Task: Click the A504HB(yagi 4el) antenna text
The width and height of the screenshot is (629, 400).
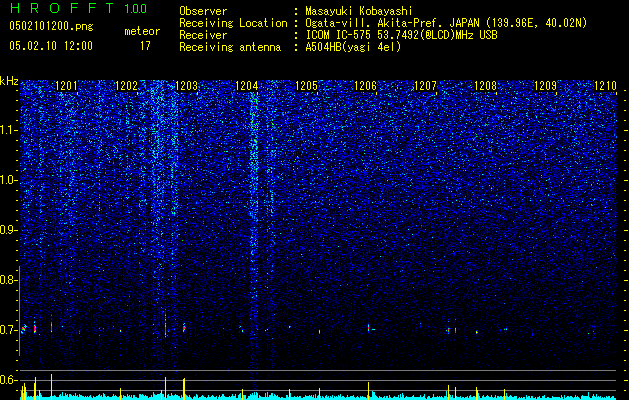Action: point(353,47)
